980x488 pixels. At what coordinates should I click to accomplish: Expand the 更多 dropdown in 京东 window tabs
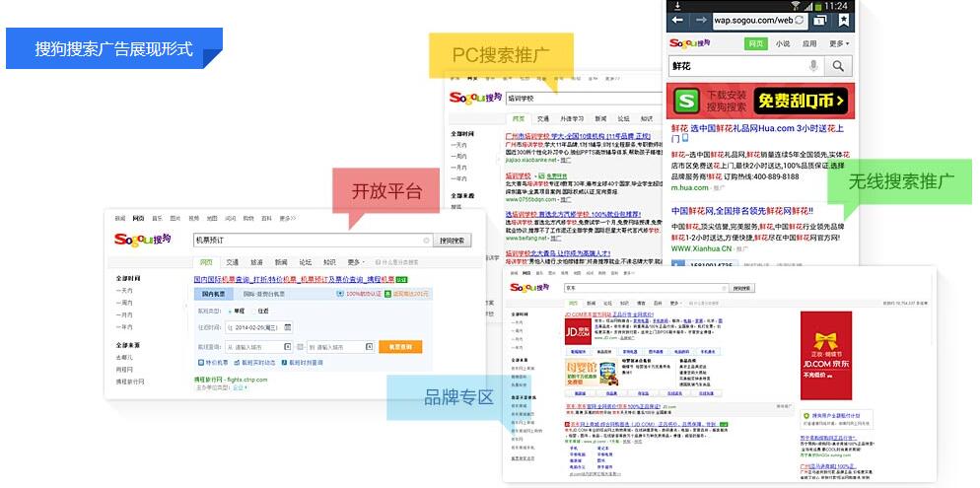tap(675, 303)
